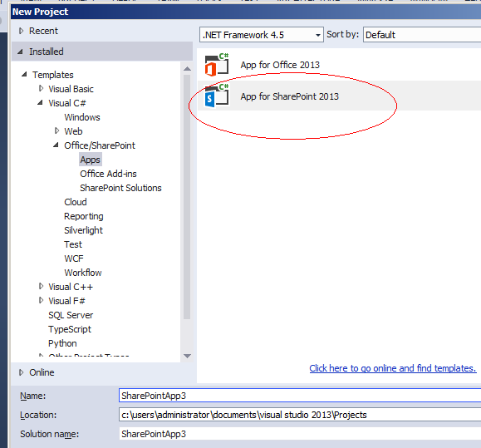
Task: Expand the Online section
Action: click(x=21, y=372)
